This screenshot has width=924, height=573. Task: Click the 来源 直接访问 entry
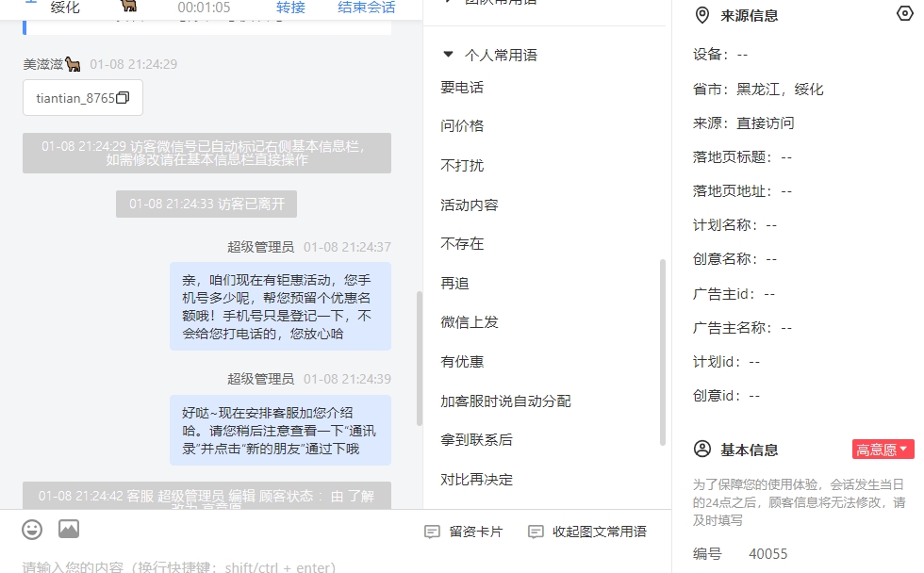743,123
